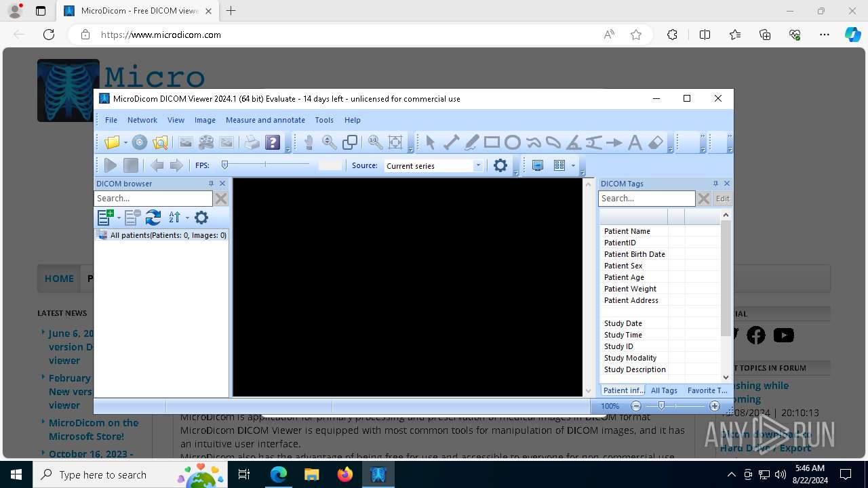
Task: Click the zoom 1:1 actual size icon
Action: pyautogui.click(x=375, y=142)
